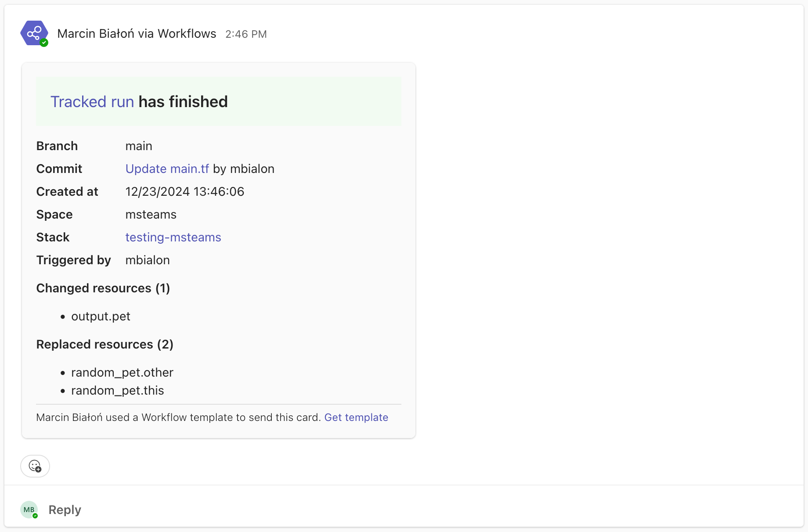The height and width of the screenshot is (532, 808).
Task: Open the 'Update main.tf' commit link
Action: pos(167,169)
